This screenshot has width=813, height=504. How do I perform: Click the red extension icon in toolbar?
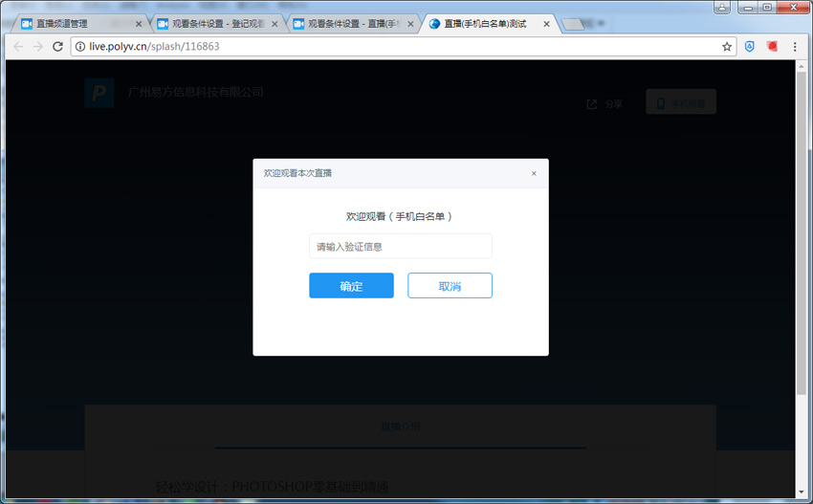tap(773, 46)
